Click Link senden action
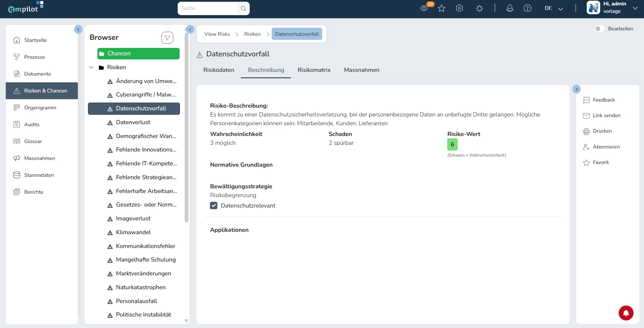 [x=602, y=115]
